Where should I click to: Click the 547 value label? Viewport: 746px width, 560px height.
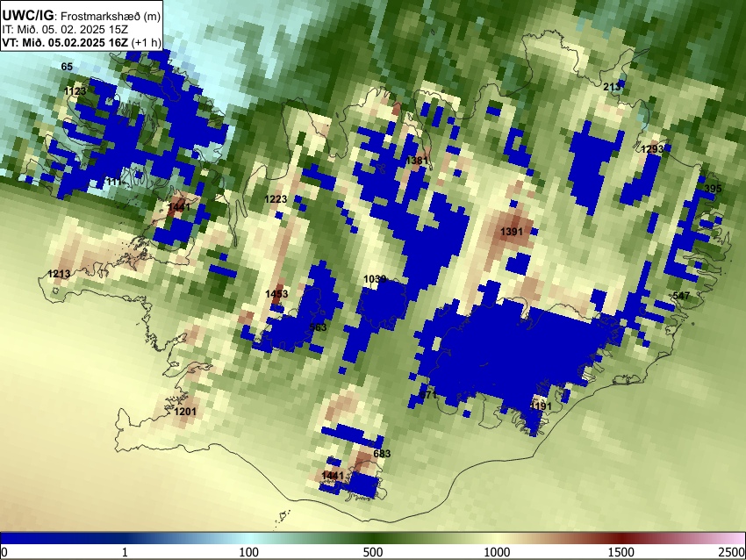681,296
